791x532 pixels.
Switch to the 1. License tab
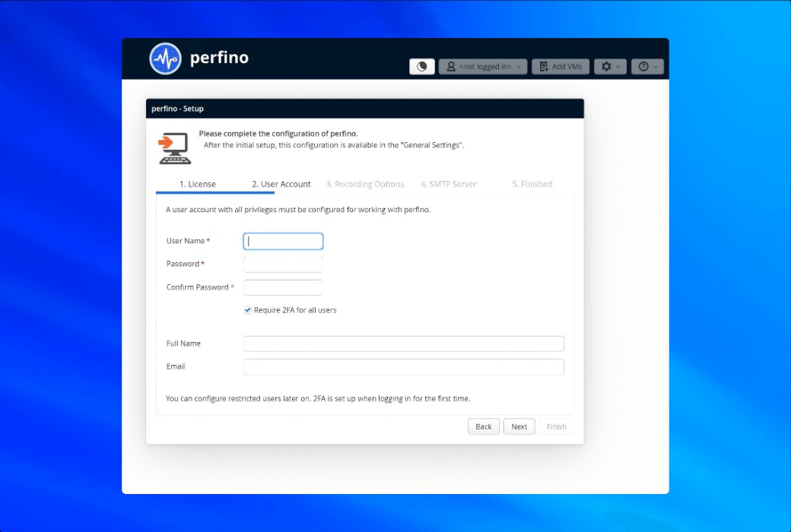point(198,184)
